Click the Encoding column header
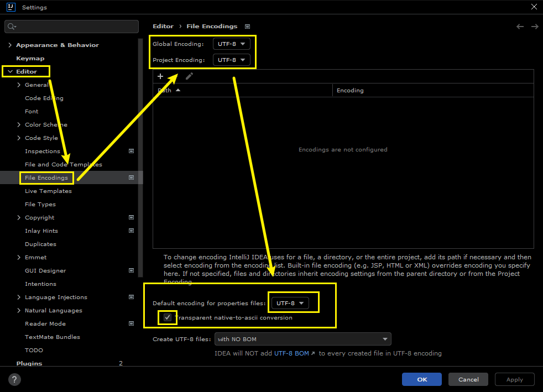543x392 pixels. pos(433,90)
